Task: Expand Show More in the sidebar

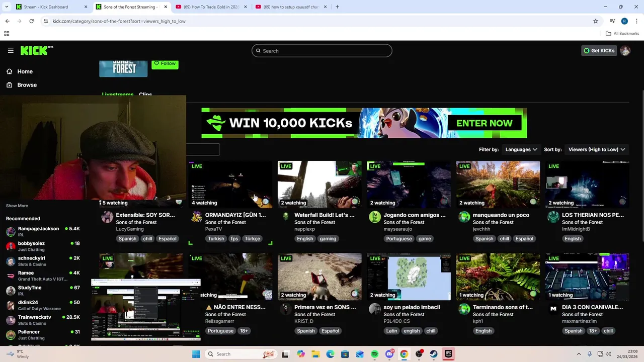Action: tap(17, 206)
